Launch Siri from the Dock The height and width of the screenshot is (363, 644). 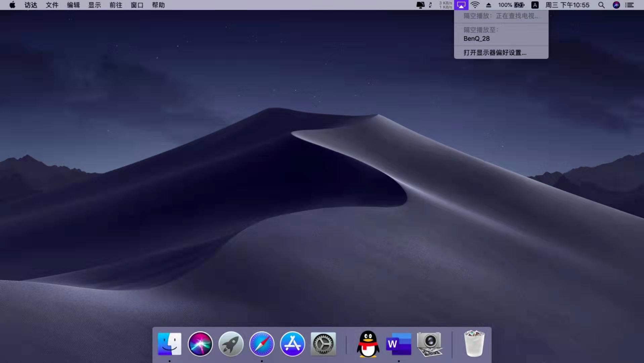(x=200, y=344)
